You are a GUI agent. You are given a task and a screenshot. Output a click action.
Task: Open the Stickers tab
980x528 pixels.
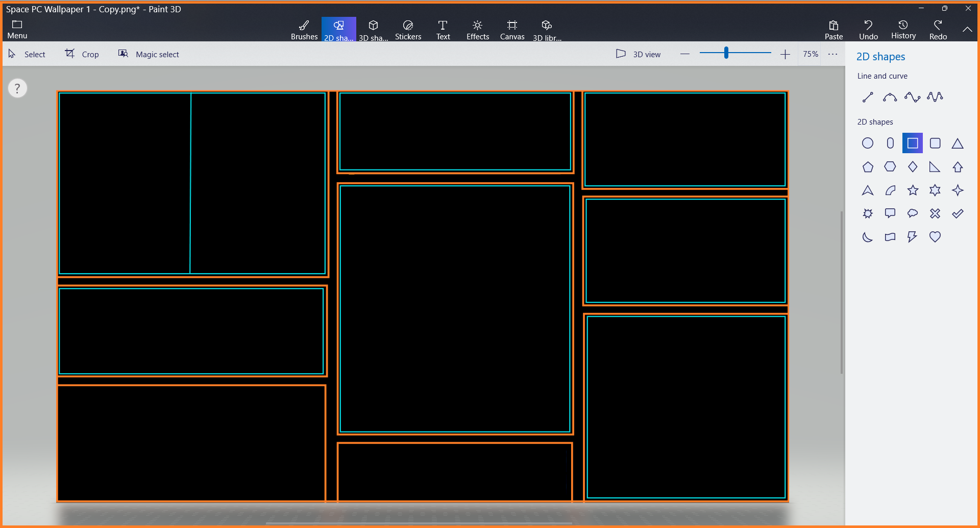pos(408,30)
